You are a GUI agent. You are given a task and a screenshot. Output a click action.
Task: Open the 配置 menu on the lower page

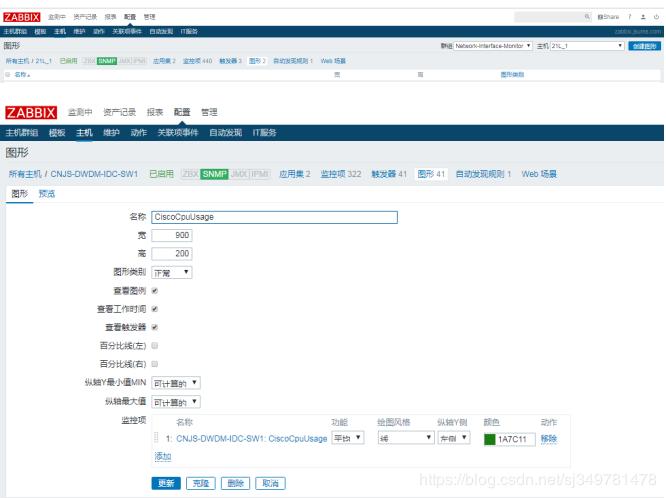click(x=182, y=112)
